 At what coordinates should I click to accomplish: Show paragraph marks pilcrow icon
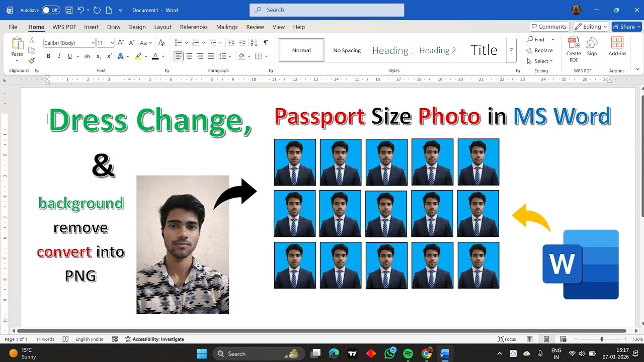pos(266,43)
